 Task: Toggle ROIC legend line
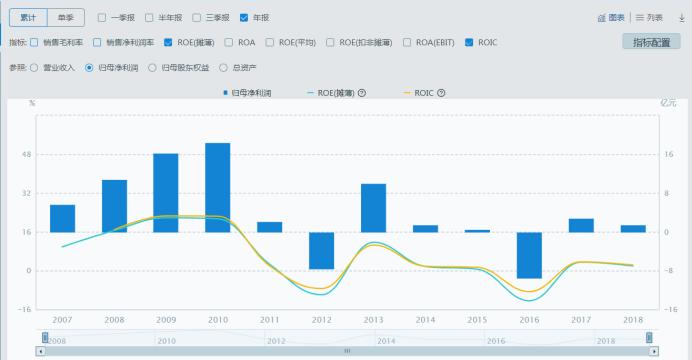tap(419, 93)
